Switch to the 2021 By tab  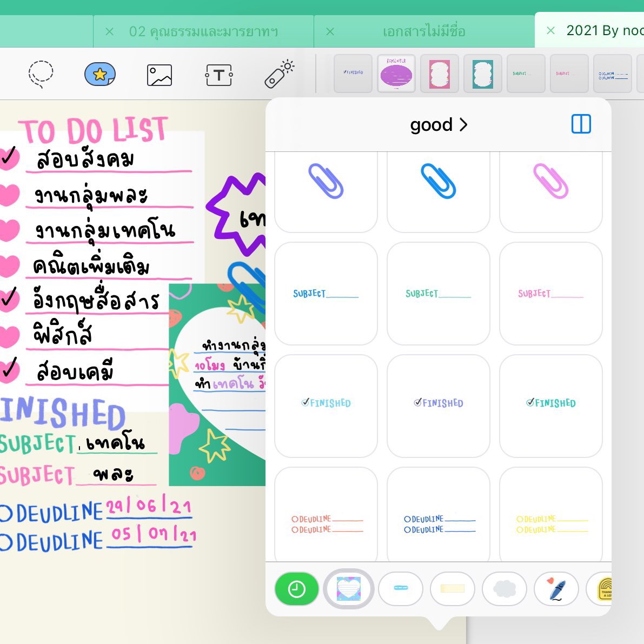point(589,30)
